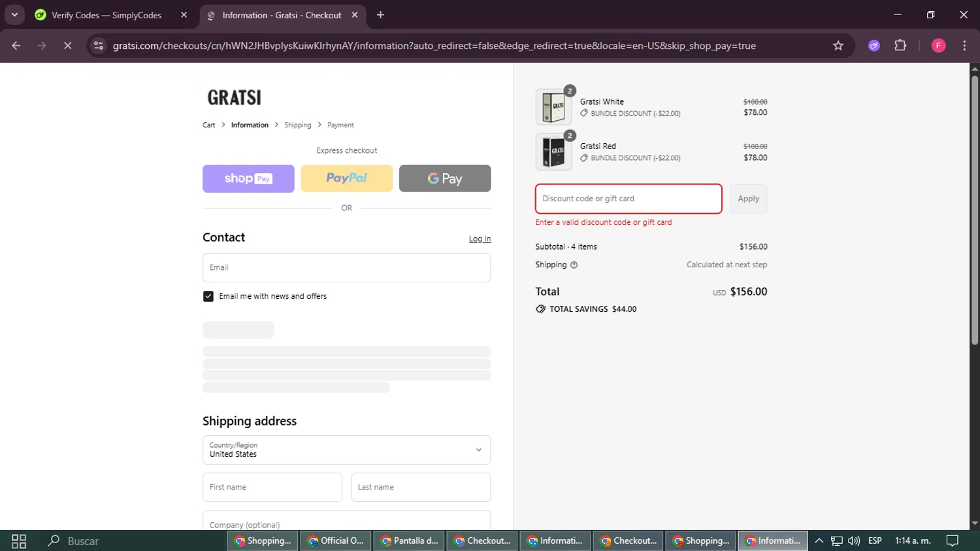
Task: Open the purple extension icon in toolbar
Action: coord(874,46)
